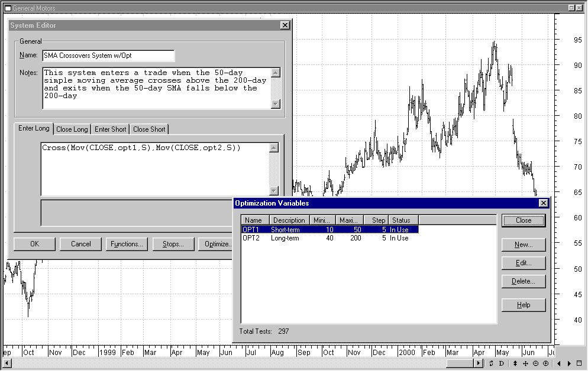Screen dimensions: 588x371
Task: Go to next security with right arrow
Action: point(569,363)
